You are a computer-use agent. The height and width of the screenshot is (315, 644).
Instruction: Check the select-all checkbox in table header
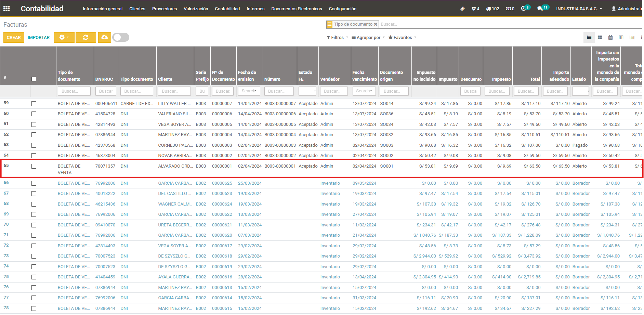tap(34, 79)
